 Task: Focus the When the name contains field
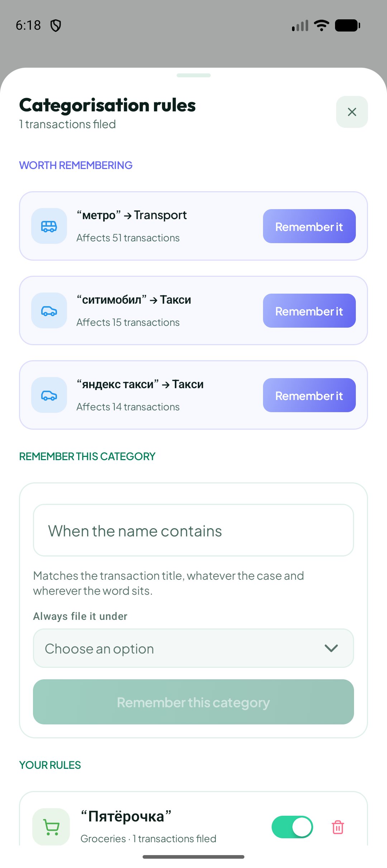[193, 530]
